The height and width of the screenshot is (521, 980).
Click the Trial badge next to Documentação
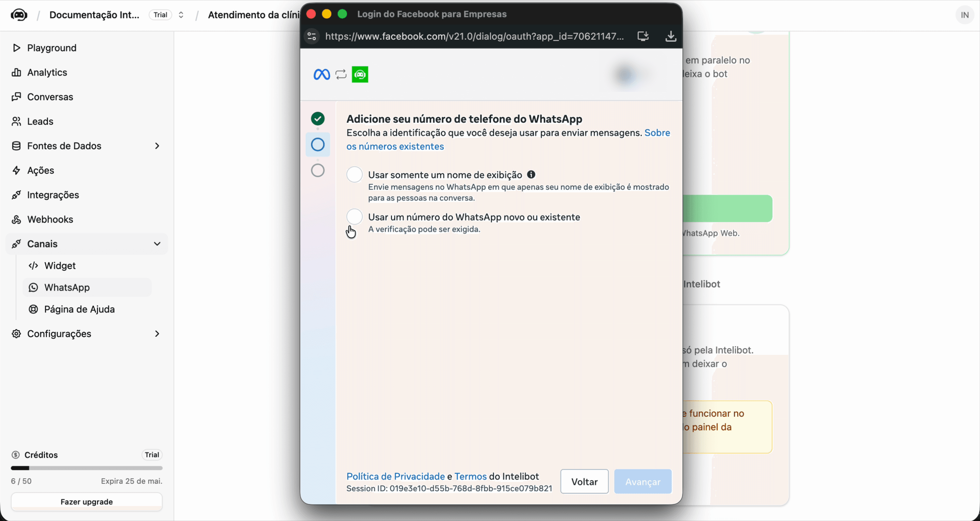click(160, 15)
